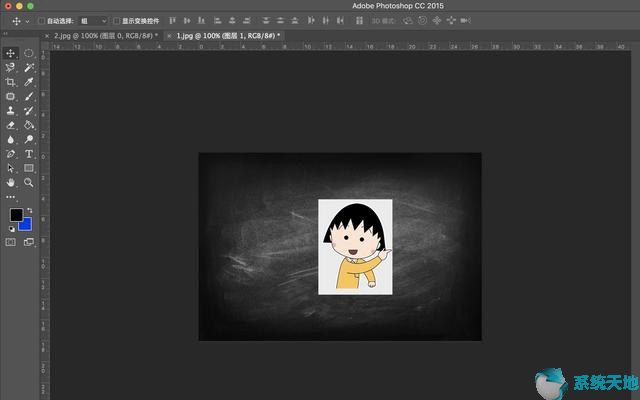The image size is (640, 400).
Task: Click the Auto-Align Layers icon
Action: point(359,20)
